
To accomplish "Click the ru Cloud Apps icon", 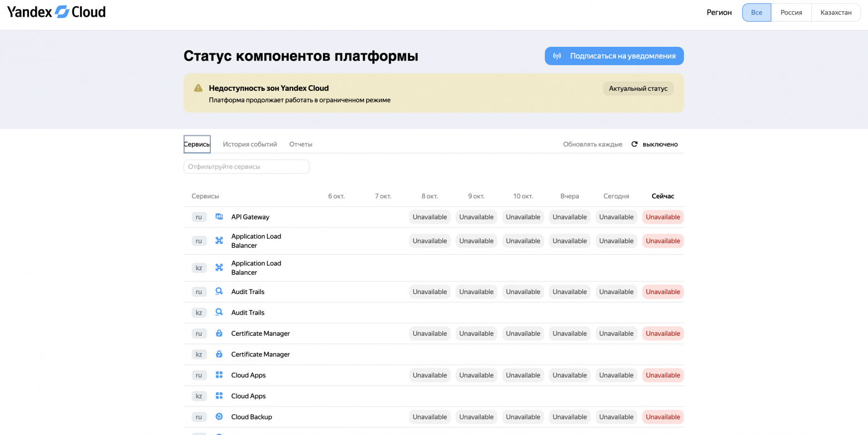I will [x=219, y=375].
